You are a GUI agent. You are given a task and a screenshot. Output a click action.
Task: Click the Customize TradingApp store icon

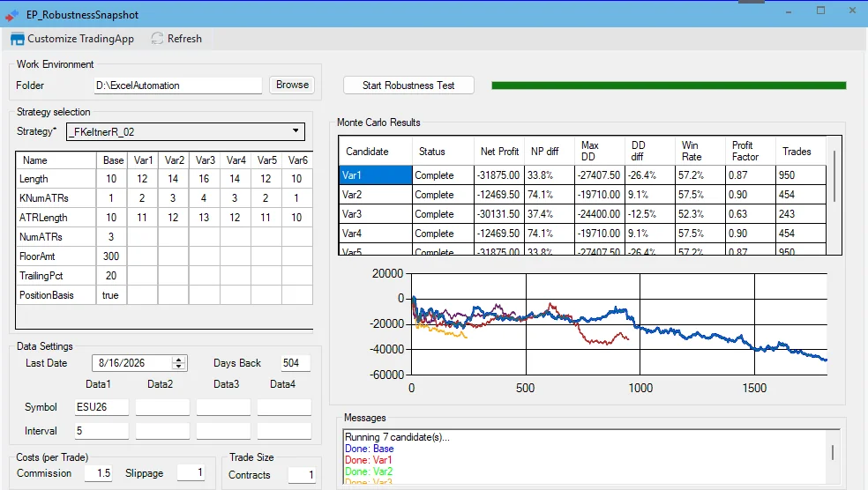coord(17,39)
